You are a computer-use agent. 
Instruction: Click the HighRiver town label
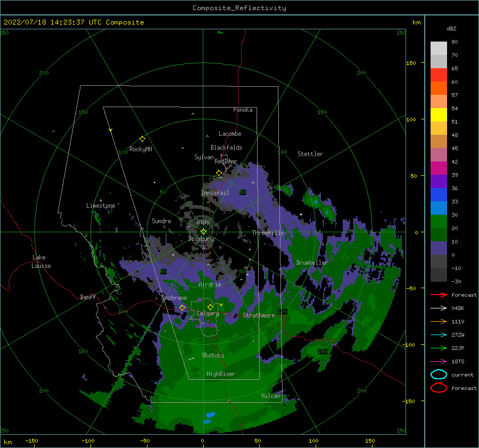[x=221, y=374]
